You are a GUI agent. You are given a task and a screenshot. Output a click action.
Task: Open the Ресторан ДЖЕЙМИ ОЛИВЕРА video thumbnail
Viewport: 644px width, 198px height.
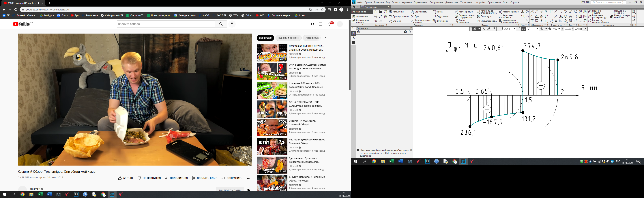click(272, 147)
